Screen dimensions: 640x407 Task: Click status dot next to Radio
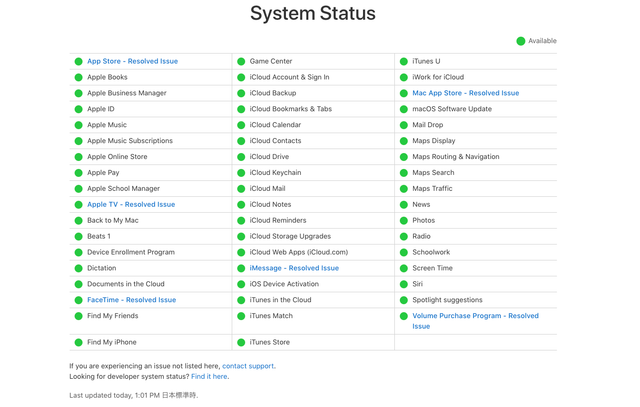click(404, 236)
